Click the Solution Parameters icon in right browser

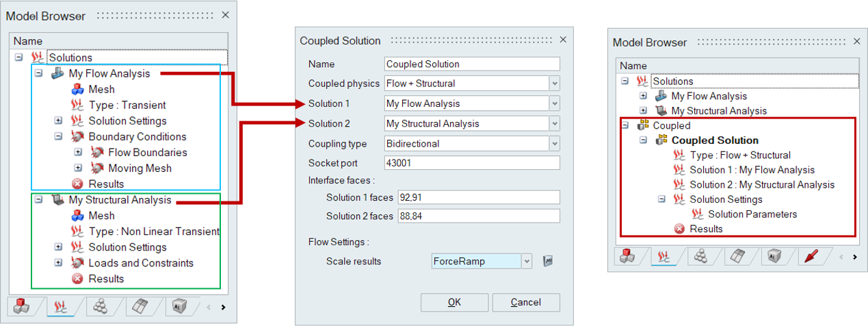[x=698, y=214]
